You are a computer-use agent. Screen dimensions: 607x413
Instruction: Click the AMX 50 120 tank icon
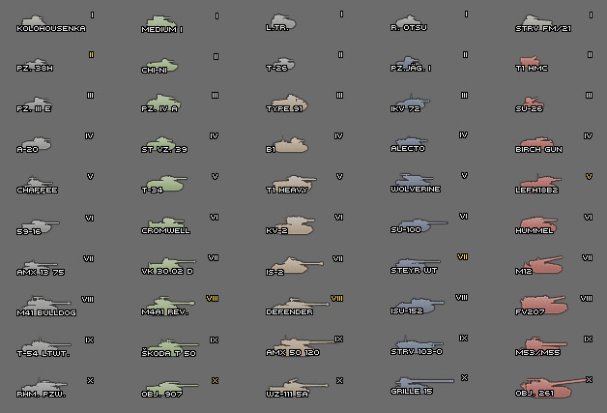click(x=305, y=344)
